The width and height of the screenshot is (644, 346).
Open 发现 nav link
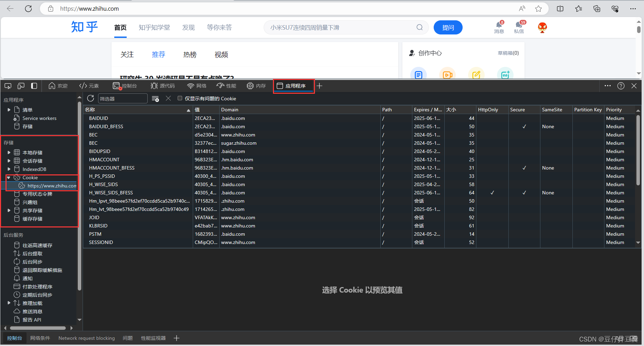coord(188,28)
